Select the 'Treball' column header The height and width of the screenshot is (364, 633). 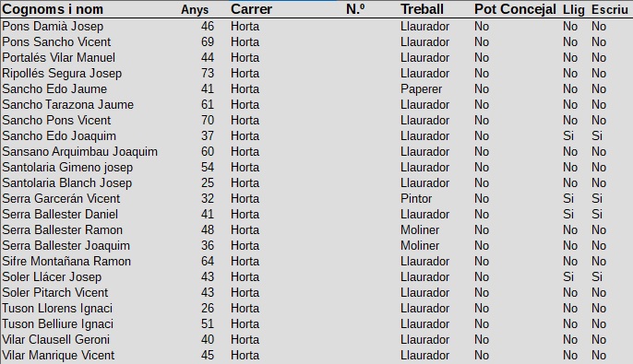422,9
